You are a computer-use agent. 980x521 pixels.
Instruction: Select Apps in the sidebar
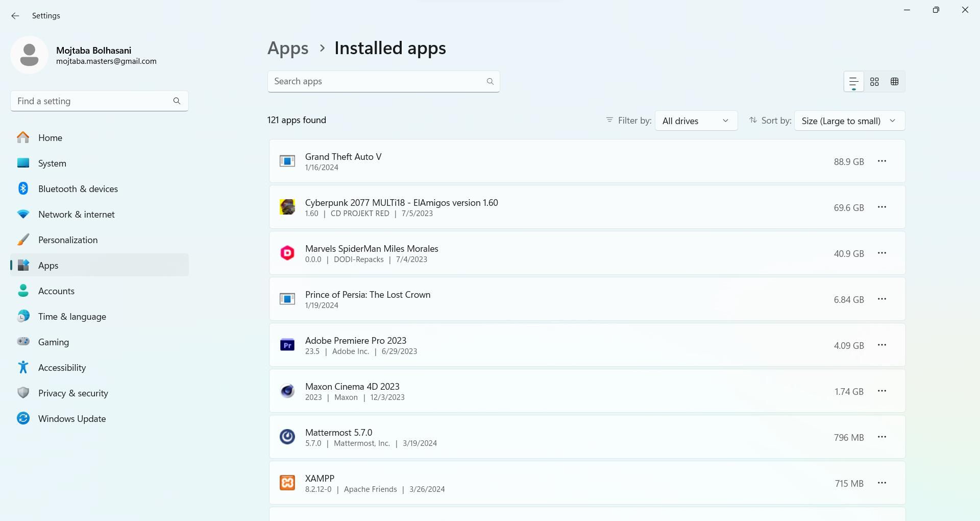(100, 265)
